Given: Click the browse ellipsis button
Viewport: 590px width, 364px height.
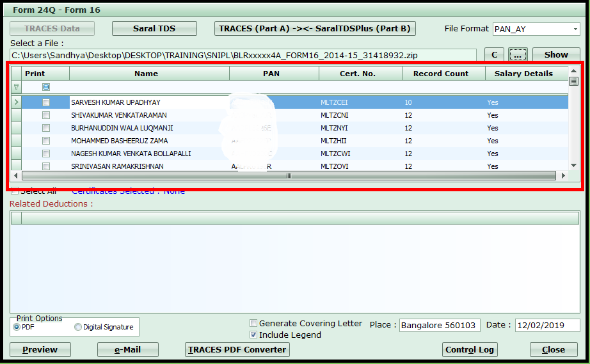Looking at the screenshot, I should tap(518, 55).
